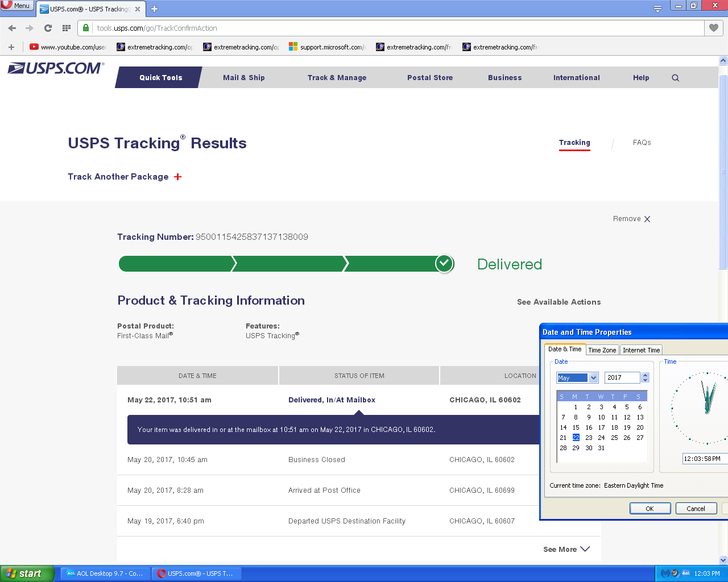Viewport: 728px width, 582px height.
Task: Click the time field showing 12:03:58 PM
Action: click(702, 459)
